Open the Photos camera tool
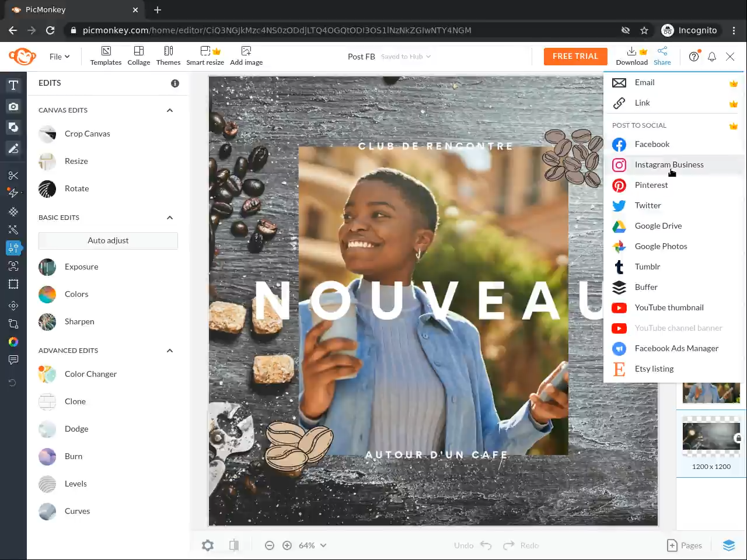747x560 pixels. (13, 107)
